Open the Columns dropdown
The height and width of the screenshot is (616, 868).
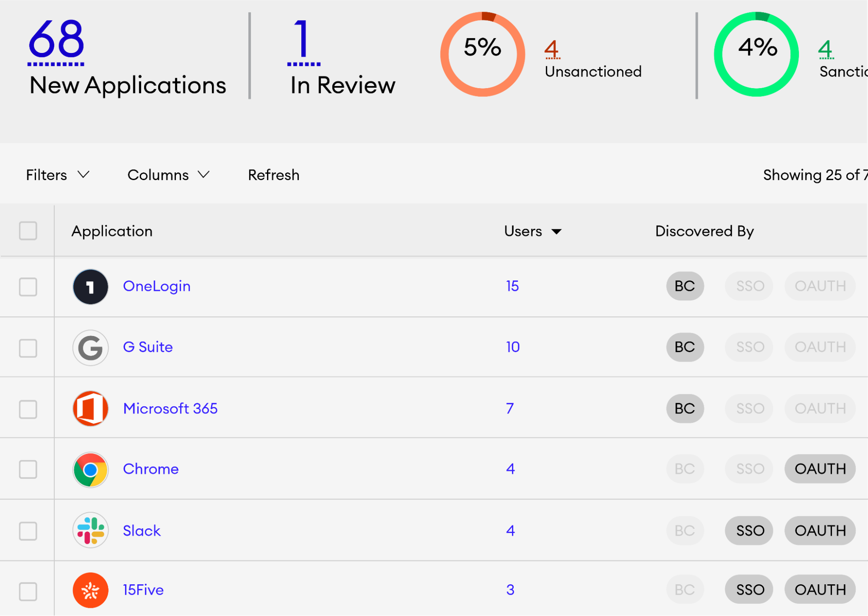pyautogui.click(x=168, y=175)
